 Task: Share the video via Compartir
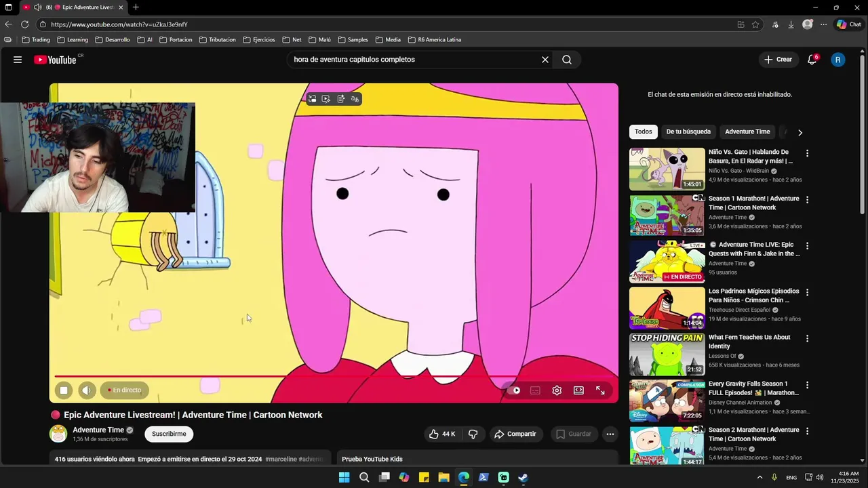[515, 434]
